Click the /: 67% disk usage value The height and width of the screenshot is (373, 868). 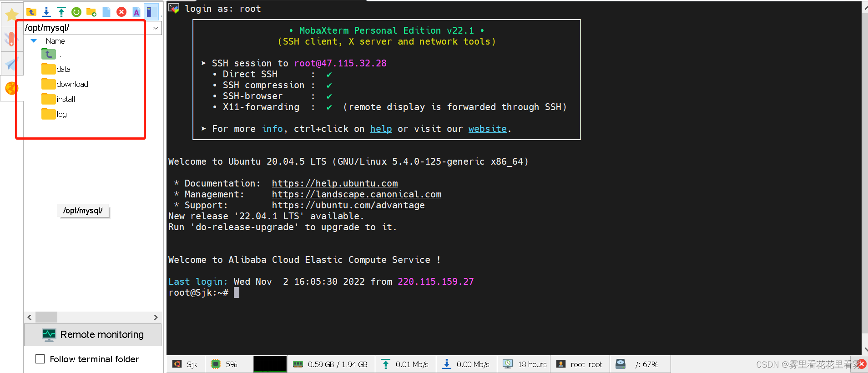pos(647,364)
